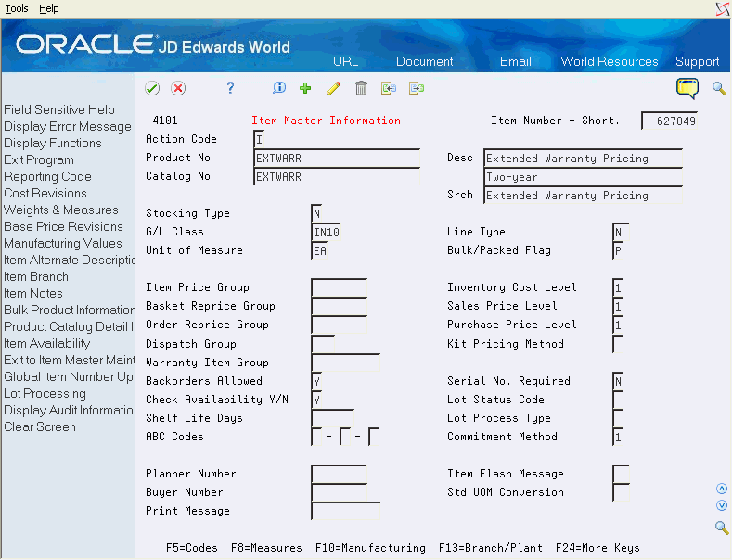The width and height of the screenshot is (732, 560).
Task: Click the next record arrow icon
Action: 417,88
